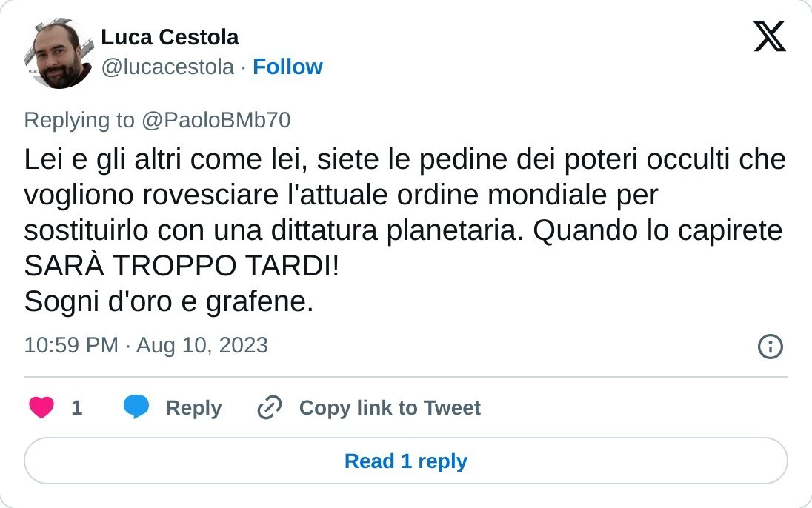Open the tweet info icon
Viewport: 812px width, 508px height.
[x=771, y=346]
